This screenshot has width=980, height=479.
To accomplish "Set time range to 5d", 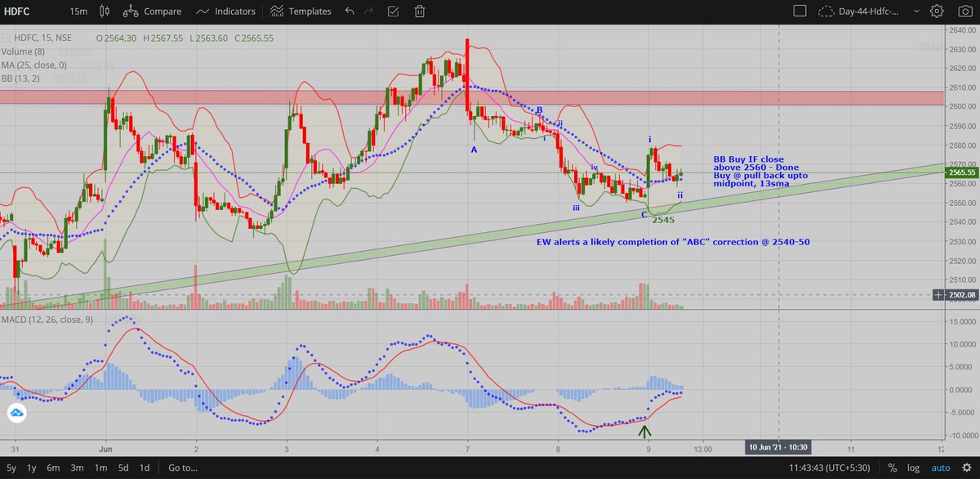I will (x=122, y=468).
